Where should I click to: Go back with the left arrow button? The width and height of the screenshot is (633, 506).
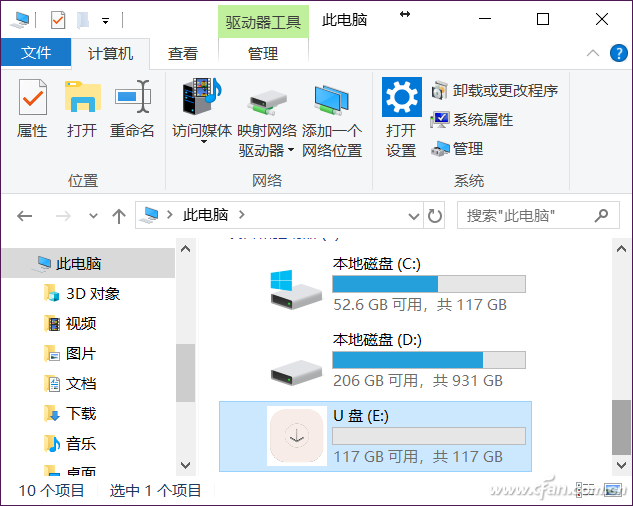point(25,216)
